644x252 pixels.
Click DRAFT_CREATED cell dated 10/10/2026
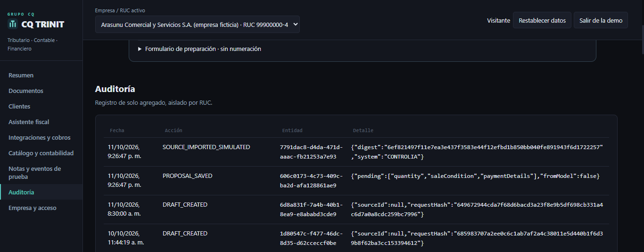(185, 234)
